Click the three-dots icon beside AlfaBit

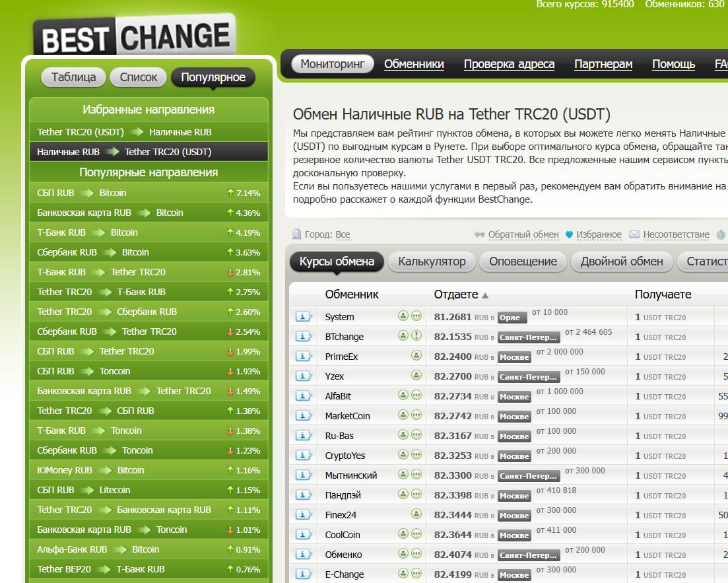[x=416, y=395]
